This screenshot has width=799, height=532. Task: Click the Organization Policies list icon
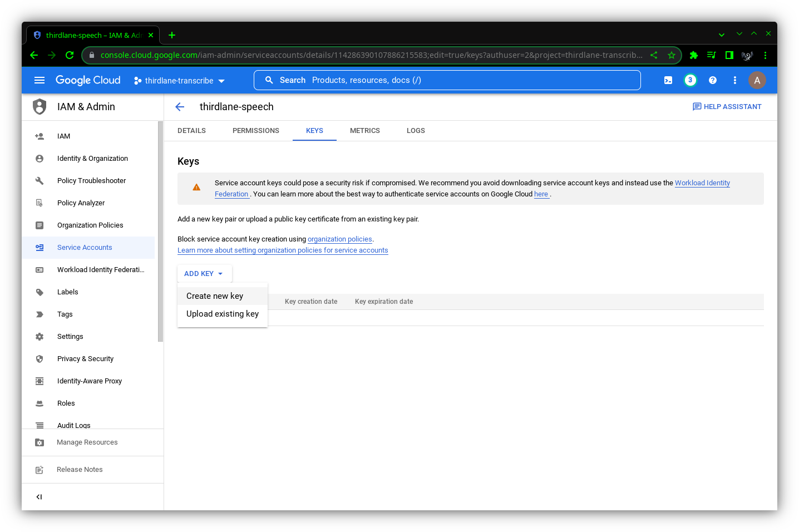coord(40,225)
